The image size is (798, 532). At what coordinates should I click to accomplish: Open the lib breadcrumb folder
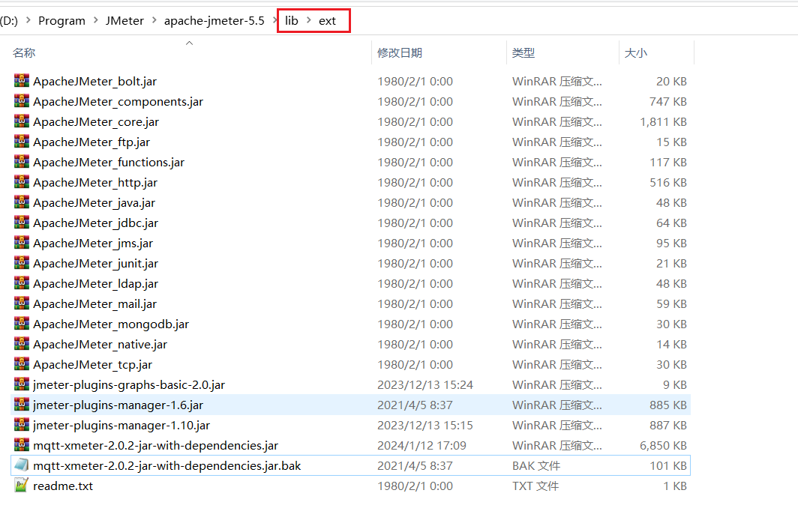coord(292,21)
